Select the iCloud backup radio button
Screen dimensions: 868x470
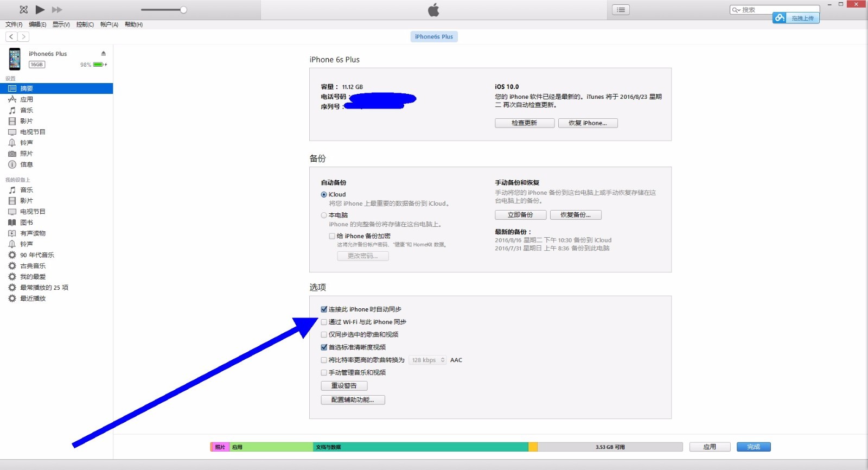click(x=324, y=194)
